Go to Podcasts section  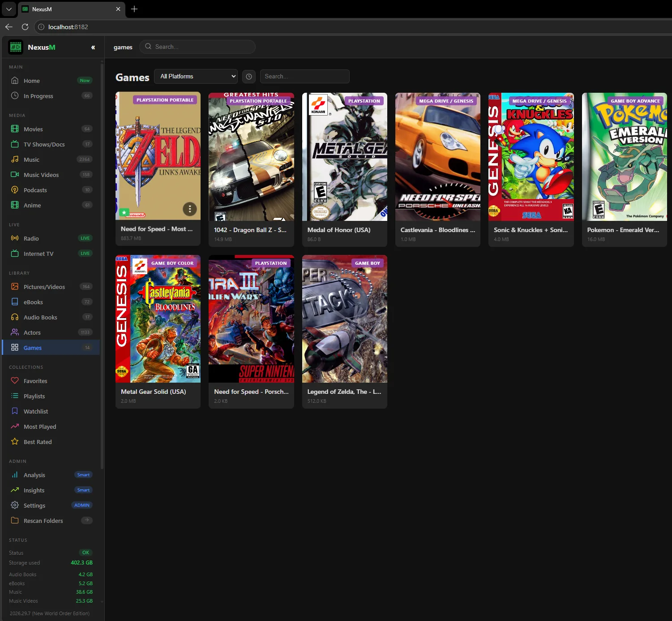coord(51,190)
